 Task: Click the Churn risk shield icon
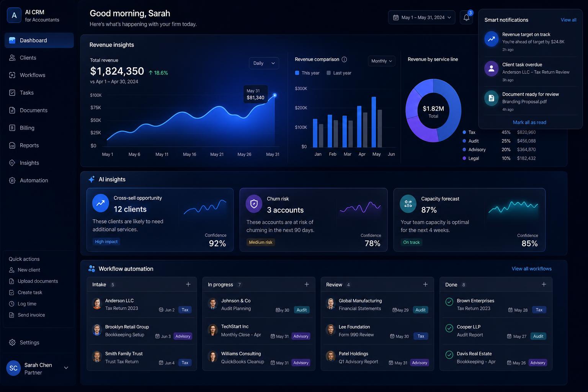[x=254, y=204]
